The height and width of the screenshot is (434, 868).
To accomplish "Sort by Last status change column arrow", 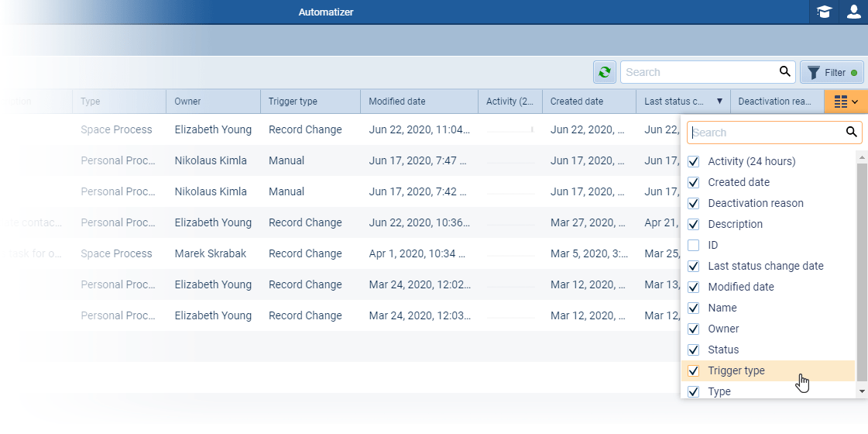I will (719, 102).
